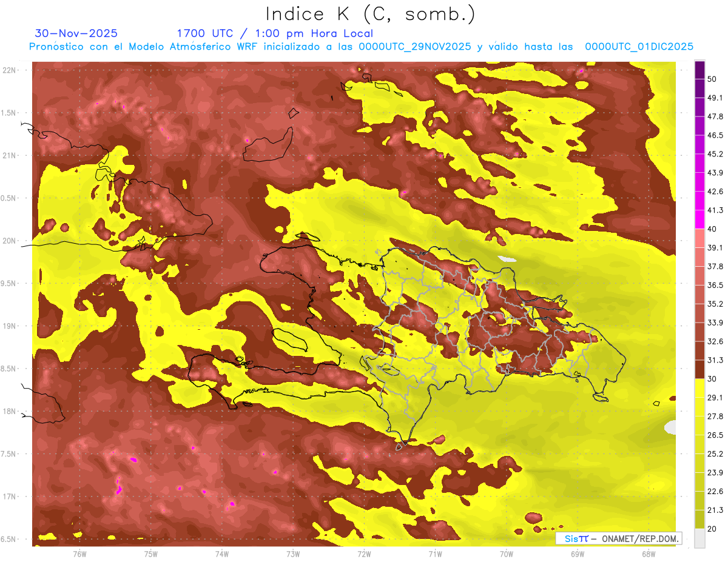This screenshot has height=562, width=728.
Task: Click the "71W" longitude axis label
Action: [435, 554]
